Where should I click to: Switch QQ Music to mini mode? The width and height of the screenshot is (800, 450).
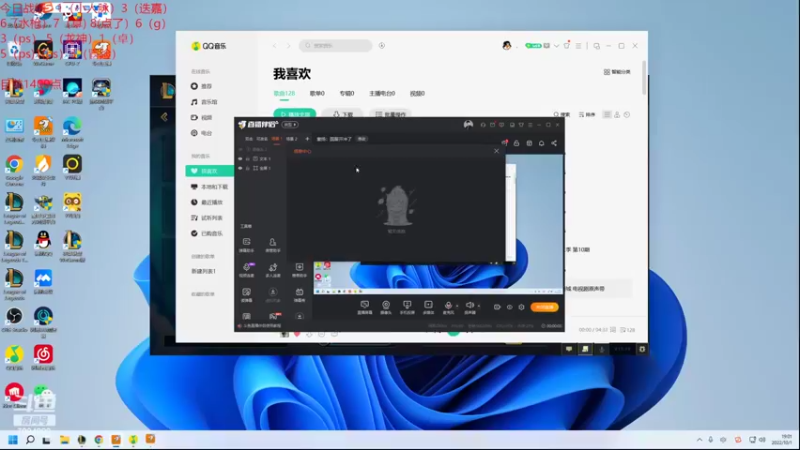pyautogui.click(x=596, y=46)
